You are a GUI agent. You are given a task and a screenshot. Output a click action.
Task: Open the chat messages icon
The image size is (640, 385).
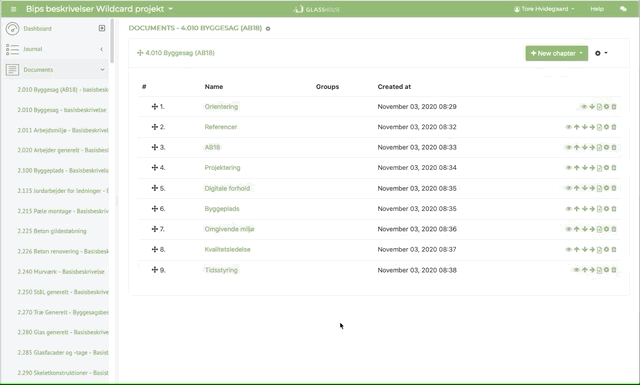click(x=623, y=9)
